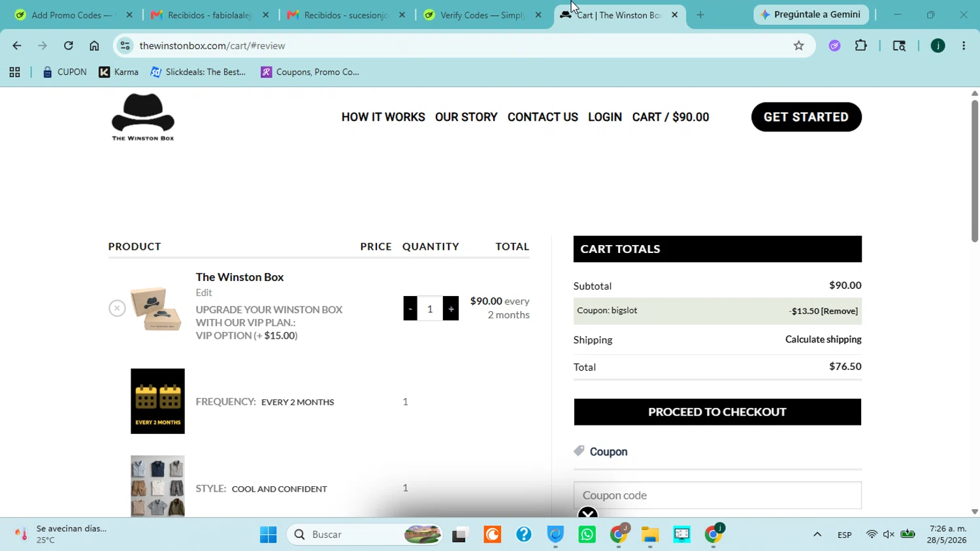Decrease quantity with minus button
Image resolution: width=980 pixels, height=551 pixels.
[410, 309]
